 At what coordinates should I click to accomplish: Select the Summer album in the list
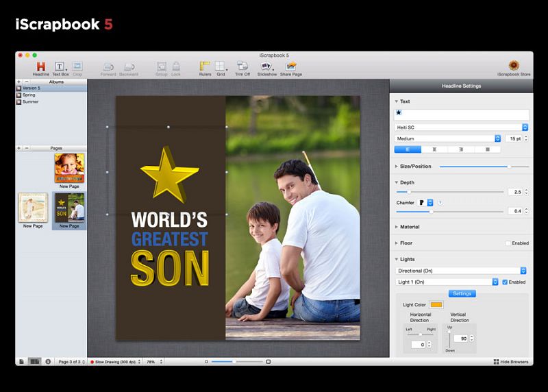click(x=31, y=101)
